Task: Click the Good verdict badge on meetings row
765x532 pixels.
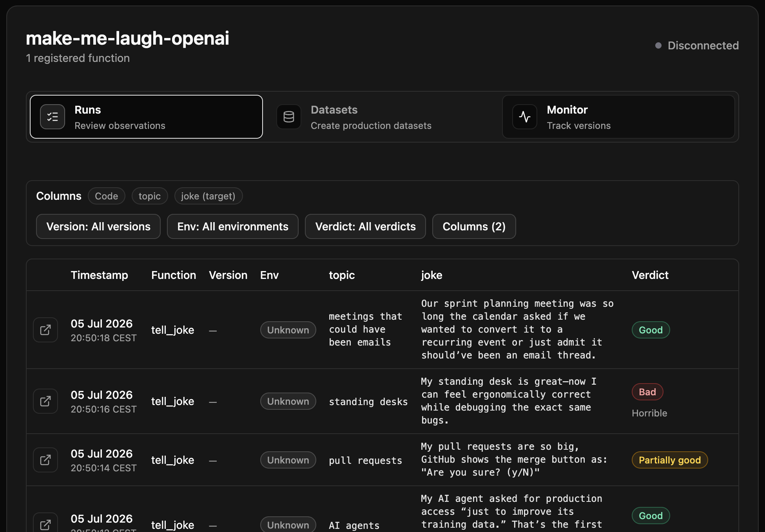Action: click(651, 330)
